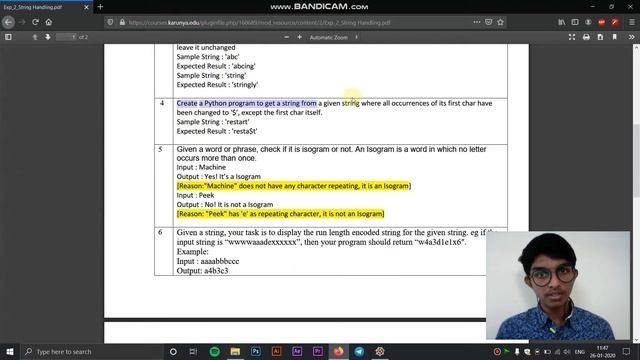Open the red adblock extension
The image size is (640, 360).
click(x=601, y=22)
